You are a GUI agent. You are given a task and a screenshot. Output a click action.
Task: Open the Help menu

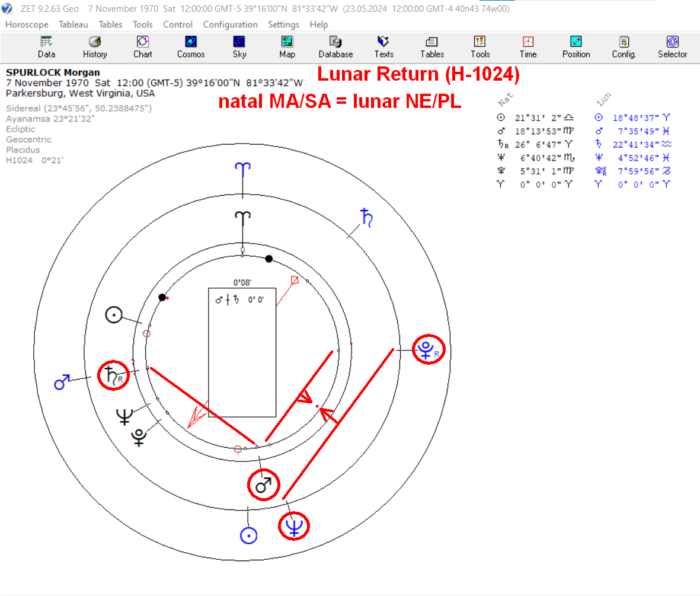click(319, 24)
